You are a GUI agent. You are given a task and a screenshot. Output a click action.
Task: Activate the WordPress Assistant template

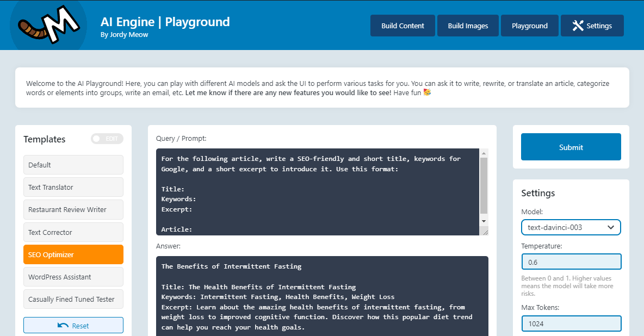tap(73, 277)
